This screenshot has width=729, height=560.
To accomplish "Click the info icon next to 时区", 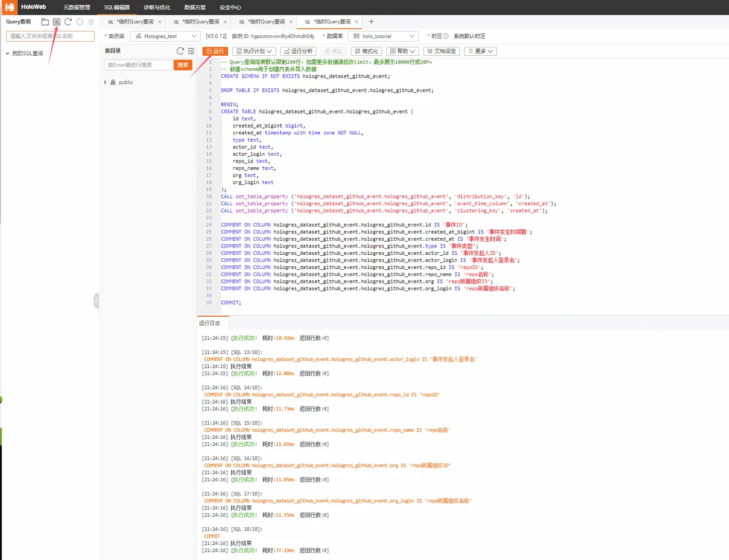I will point(446,36).
